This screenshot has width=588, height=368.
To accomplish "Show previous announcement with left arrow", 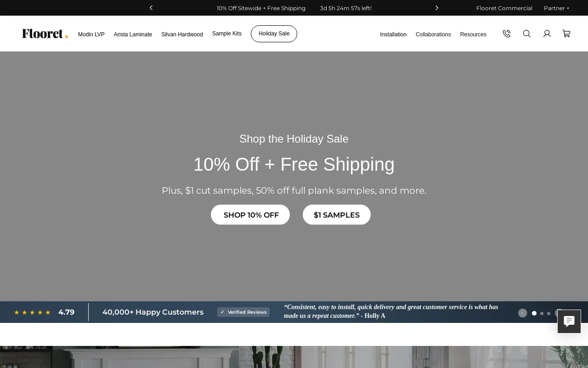I will [151, 8].
